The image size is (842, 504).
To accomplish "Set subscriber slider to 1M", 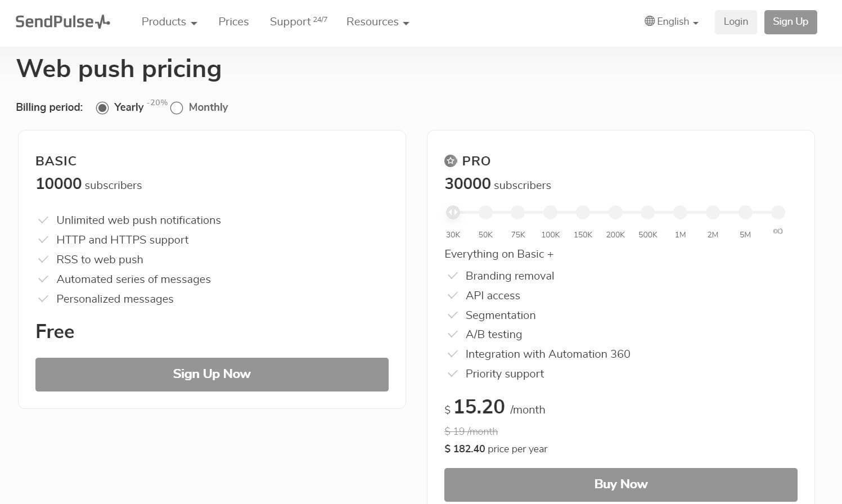I will [680, 212].
